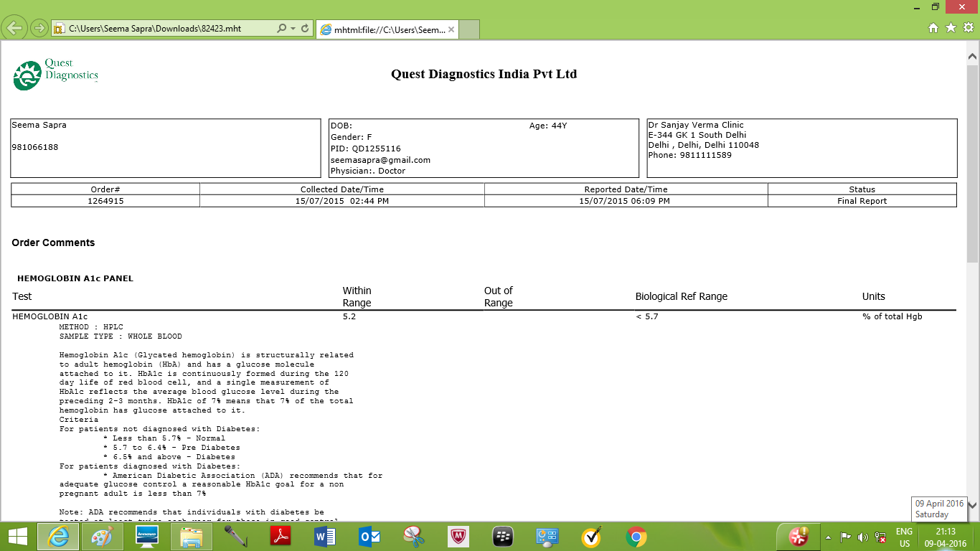Open the Lenovo taskbar icon
This screenshot has width=980, height=551.
[x=147, y=537]
